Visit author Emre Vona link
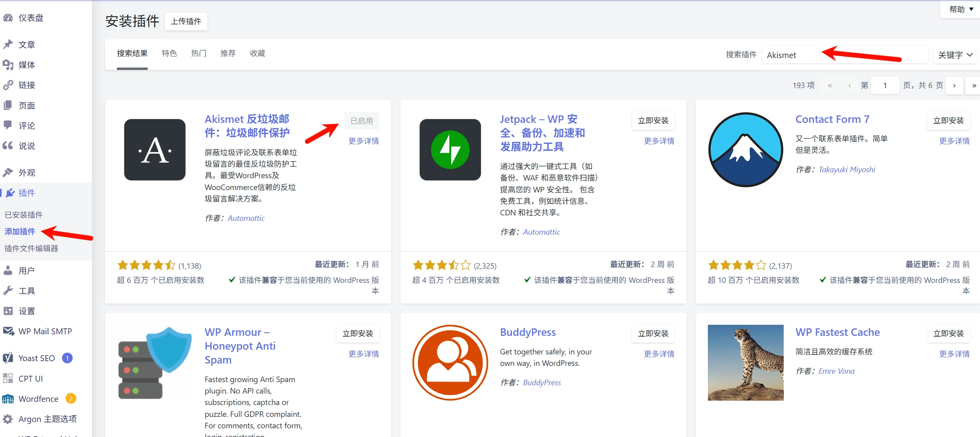Image resolution: width=980 pixels, height=437 pixels. click(x=837, y=371)
